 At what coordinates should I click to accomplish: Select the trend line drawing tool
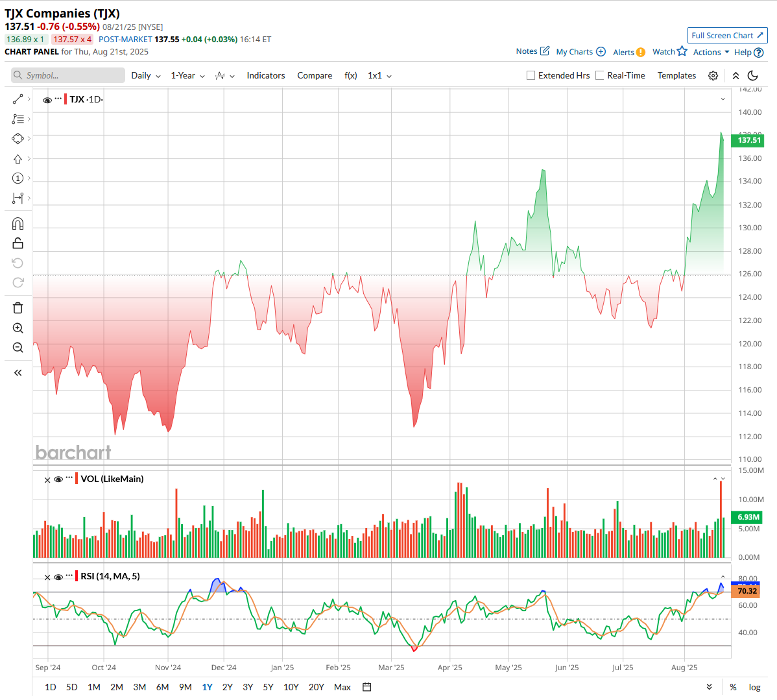(18, 99)
